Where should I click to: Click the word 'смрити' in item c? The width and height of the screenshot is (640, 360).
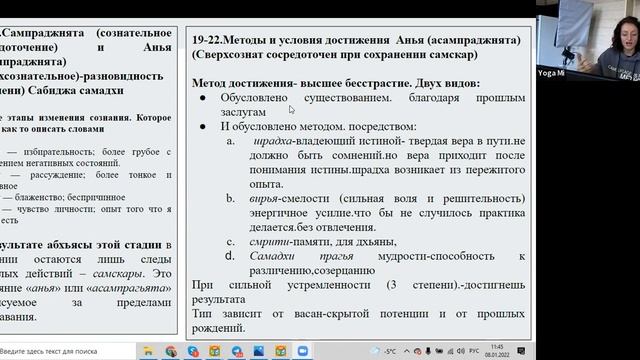[269, 242]
